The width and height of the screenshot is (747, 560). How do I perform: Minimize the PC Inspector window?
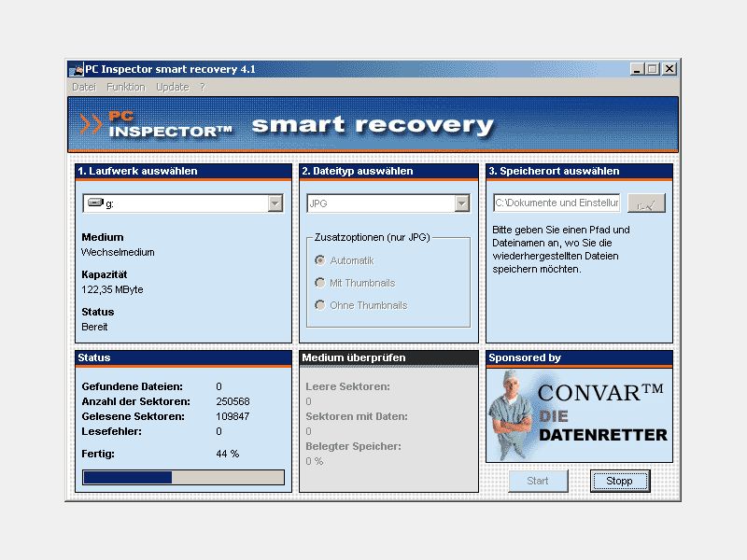click(637, 69)
